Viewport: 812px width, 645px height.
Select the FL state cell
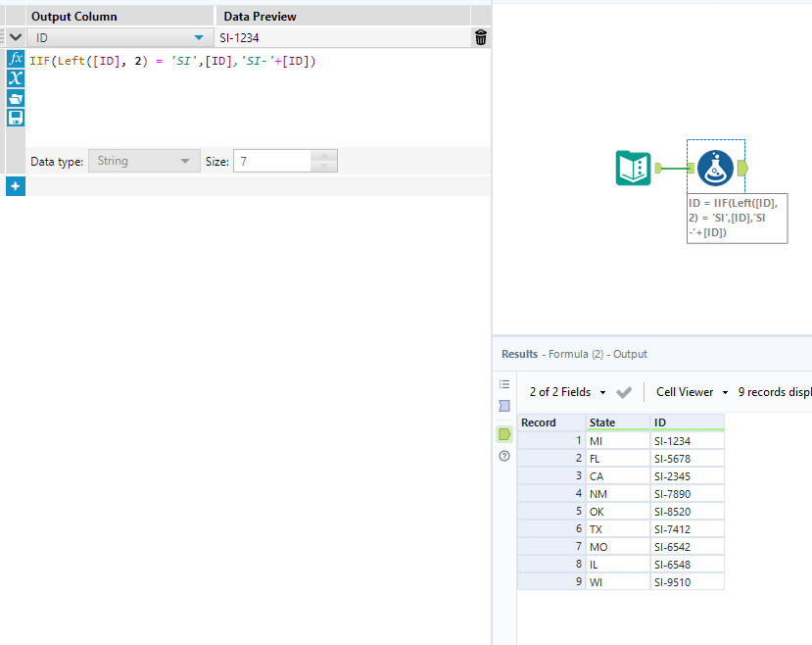click(618, 459)
